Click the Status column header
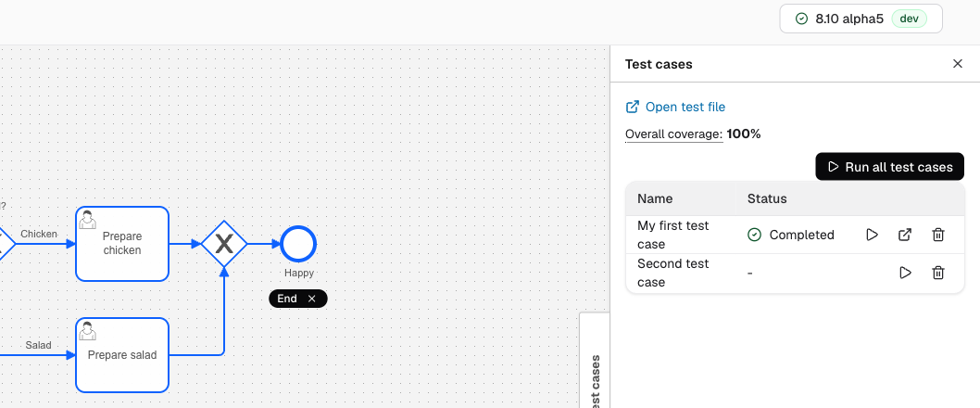This screenshot has width=980, height=408. point(767,199)
